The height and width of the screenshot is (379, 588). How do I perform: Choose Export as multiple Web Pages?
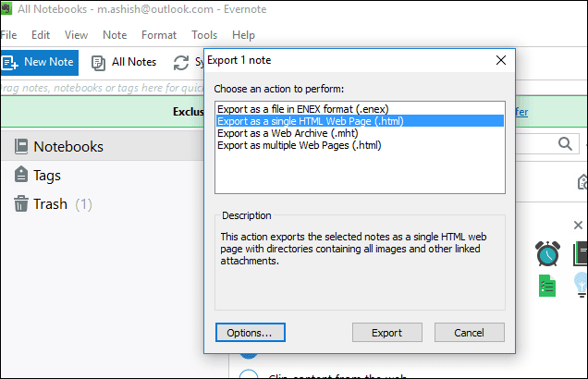[x=360, y=145]
